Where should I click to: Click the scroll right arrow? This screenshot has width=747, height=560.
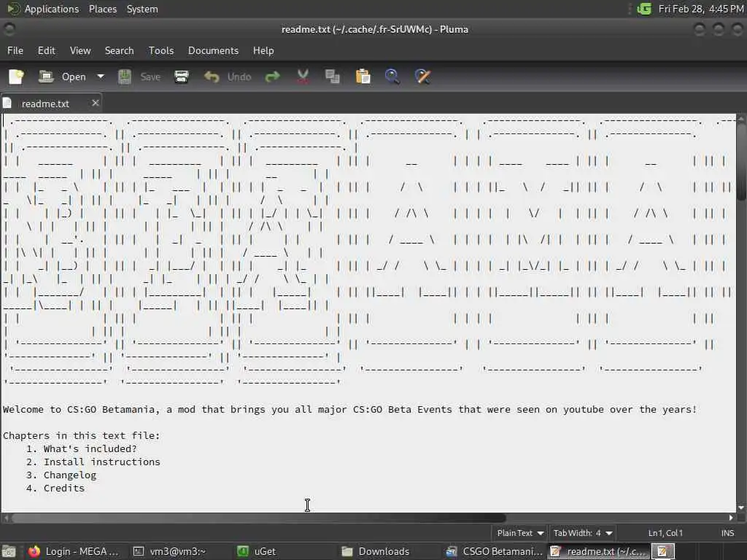click(x=731, y=518)
